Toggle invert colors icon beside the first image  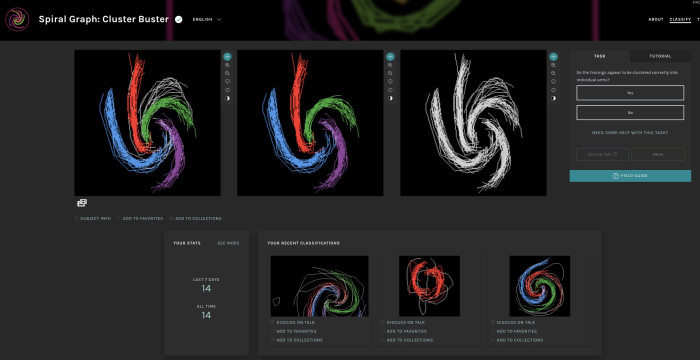point(227,98)
